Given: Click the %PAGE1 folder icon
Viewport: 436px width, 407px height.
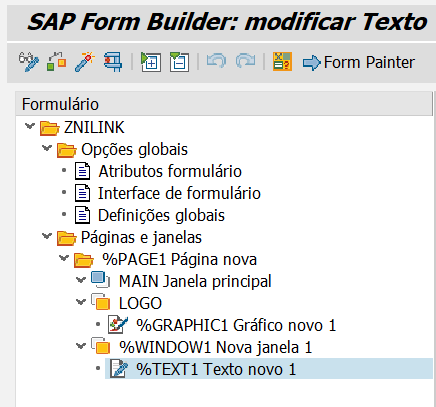Looking at the screenshot, I should pyautogui.click(x=84, y=260).
